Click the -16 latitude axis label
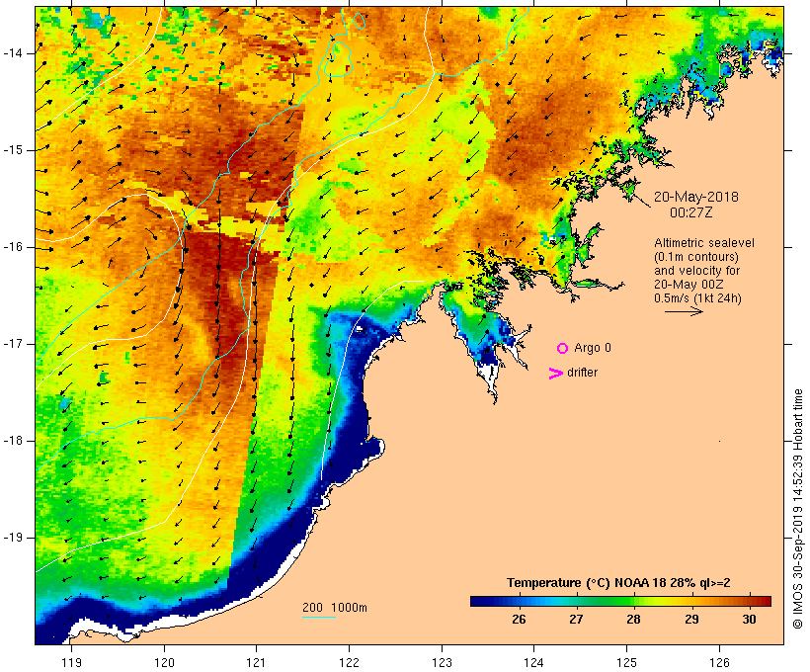The width and height of the screenshot is (810, 672). pos(13,247)
